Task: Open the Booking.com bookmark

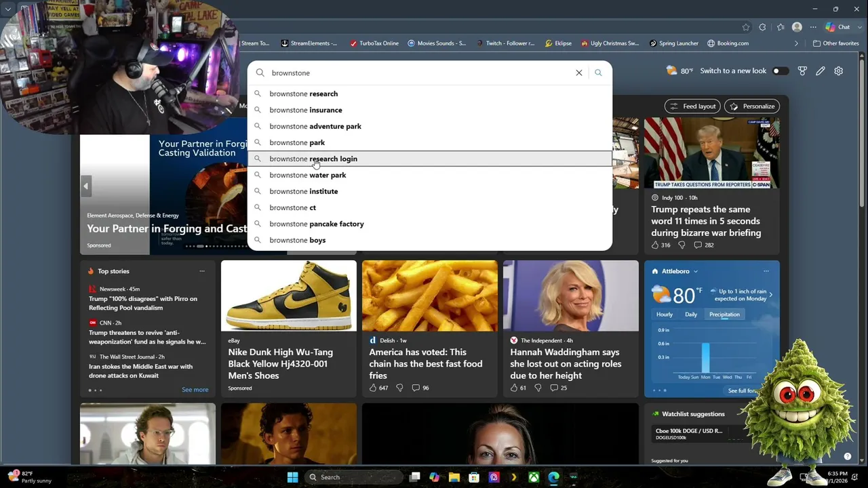Action: click(x=728, y=43)
